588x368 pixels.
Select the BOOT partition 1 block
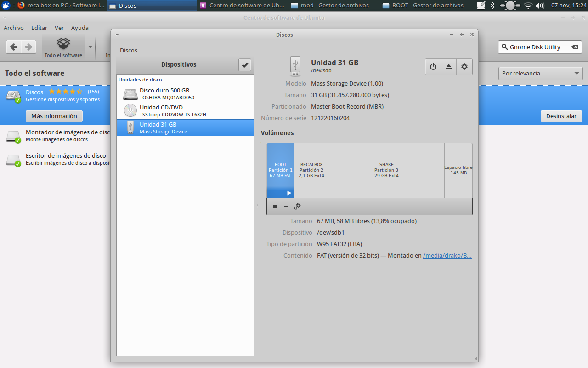click(281, 170)
